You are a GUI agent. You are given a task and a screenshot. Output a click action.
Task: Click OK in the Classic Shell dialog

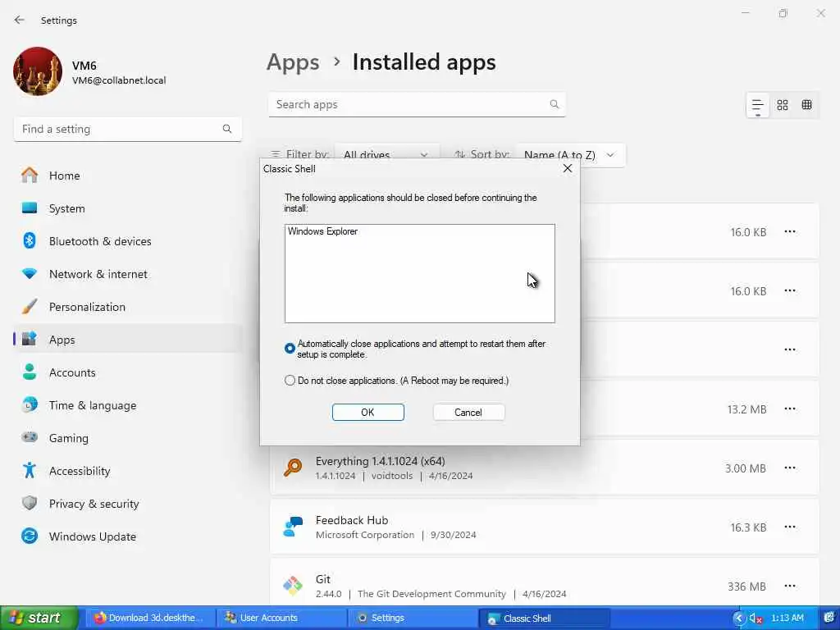point(368,412)
